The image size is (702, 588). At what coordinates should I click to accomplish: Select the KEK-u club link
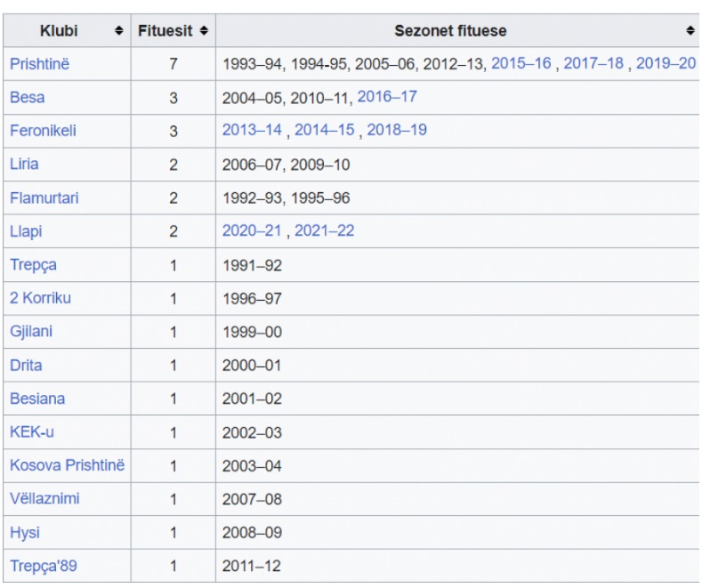(32, 432)
